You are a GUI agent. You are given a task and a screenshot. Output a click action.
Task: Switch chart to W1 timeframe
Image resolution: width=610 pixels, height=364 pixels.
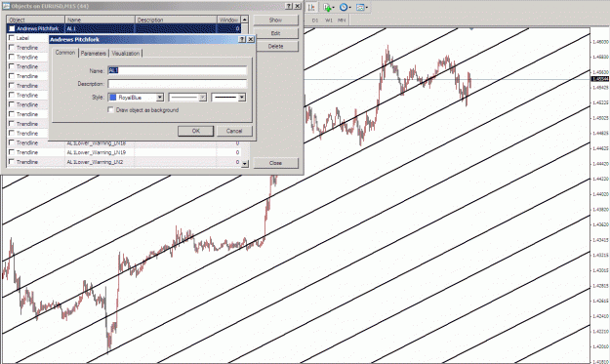(x=329, y=20)
